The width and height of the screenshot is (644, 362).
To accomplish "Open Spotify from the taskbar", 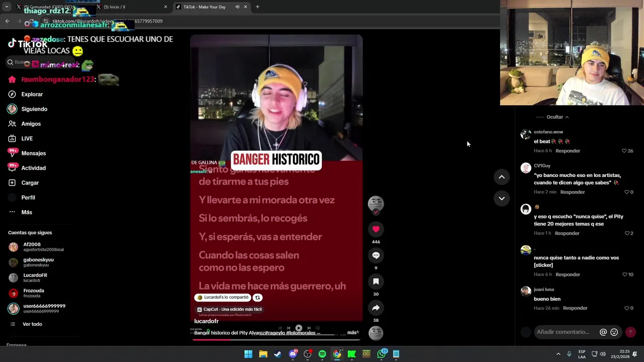I will pos(322,354).
